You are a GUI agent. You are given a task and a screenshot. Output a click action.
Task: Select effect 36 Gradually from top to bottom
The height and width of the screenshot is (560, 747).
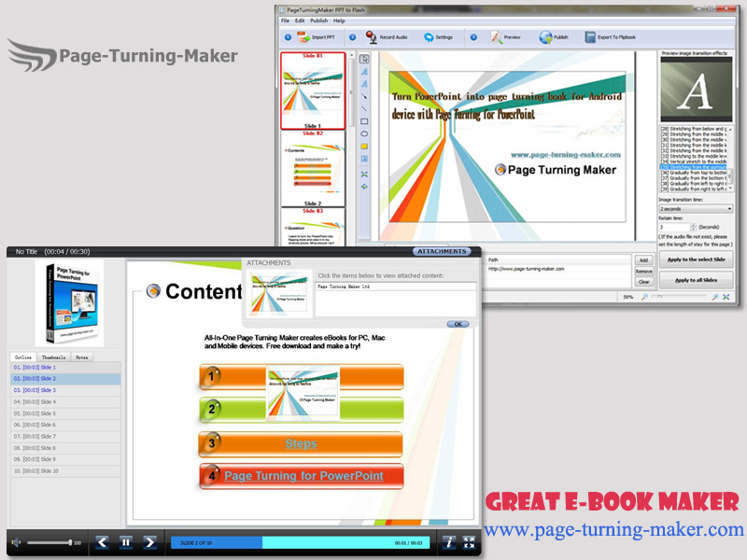pos(694,173)
